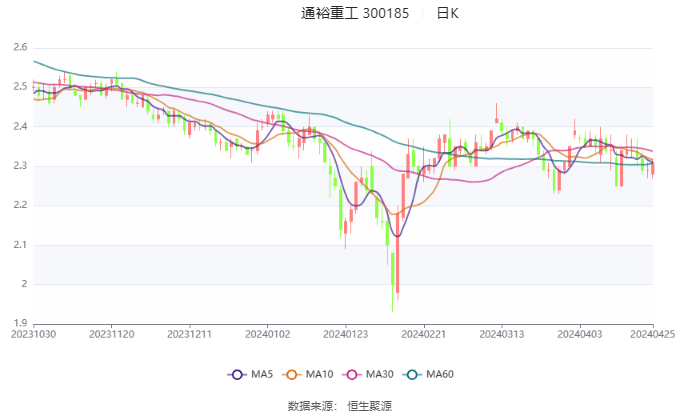Image resolution: width=680 pixels, height=413 pixels.
Task: Click the 数据来源 label below the chart
Action: [309, 405]
